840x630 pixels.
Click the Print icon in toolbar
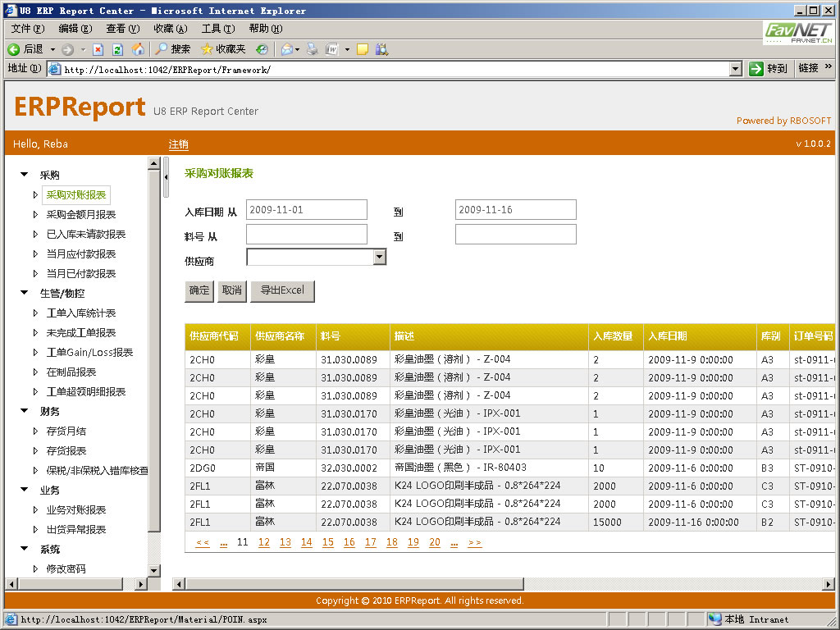click(313, 50)
